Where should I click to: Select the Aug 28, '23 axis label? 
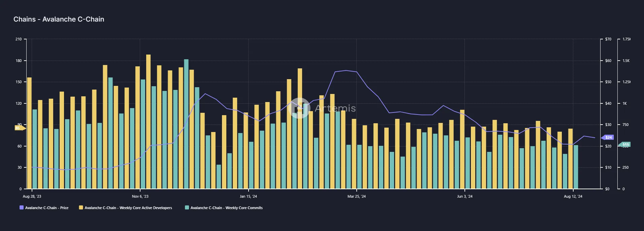coord(32,196)
